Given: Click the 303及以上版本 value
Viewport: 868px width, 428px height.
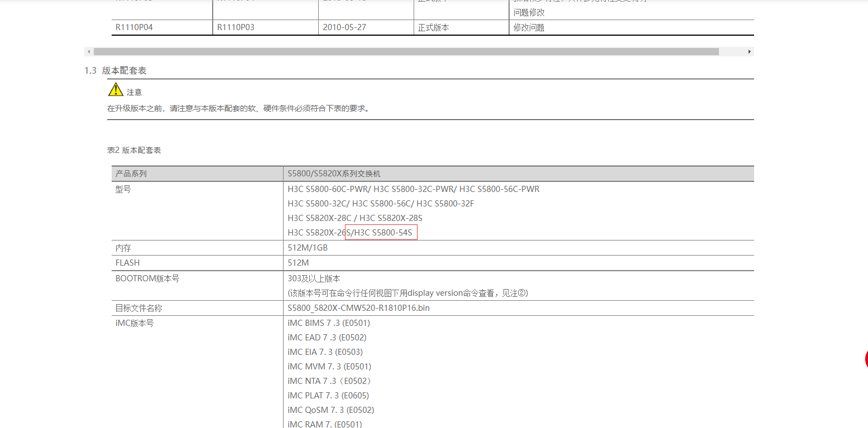Looking at the screenshot, I should pos(314,278).
